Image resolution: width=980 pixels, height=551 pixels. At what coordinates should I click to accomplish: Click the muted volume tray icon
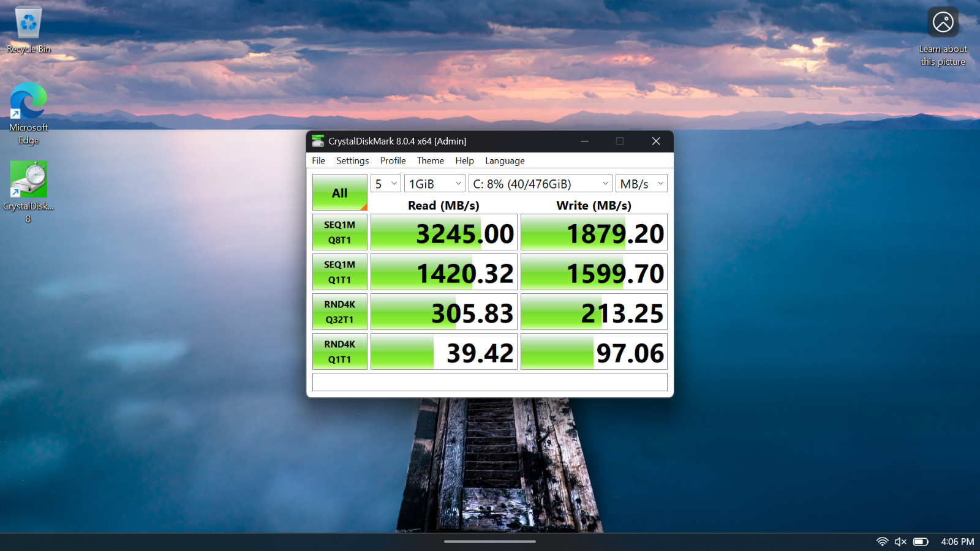tap(900, 542)
